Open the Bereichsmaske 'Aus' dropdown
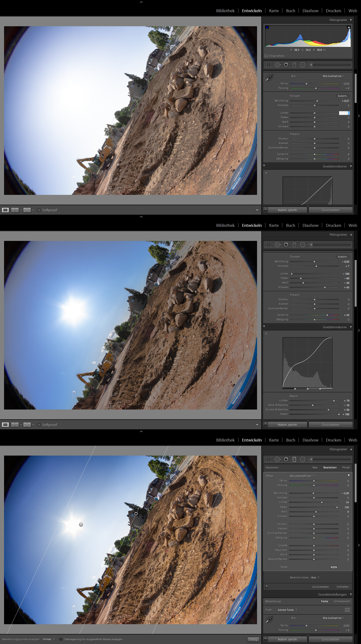Image resolution: width=361 pixels, height=644 pixels. (315, 577)
